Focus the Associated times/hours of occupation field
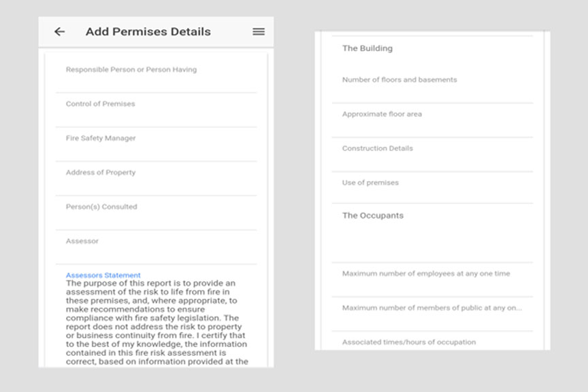The height and width of the screenshot is (392, 588). tap(431, 342)
